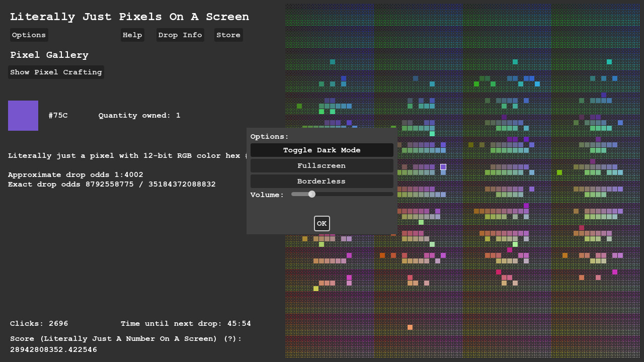
Task: Click the Clicks counter text
Action: click(39, 323)
